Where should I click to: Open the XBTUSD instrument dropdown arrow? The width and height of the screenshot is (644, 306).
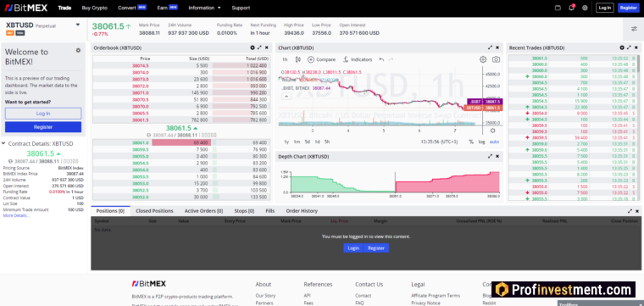click(x=78, y=25)
